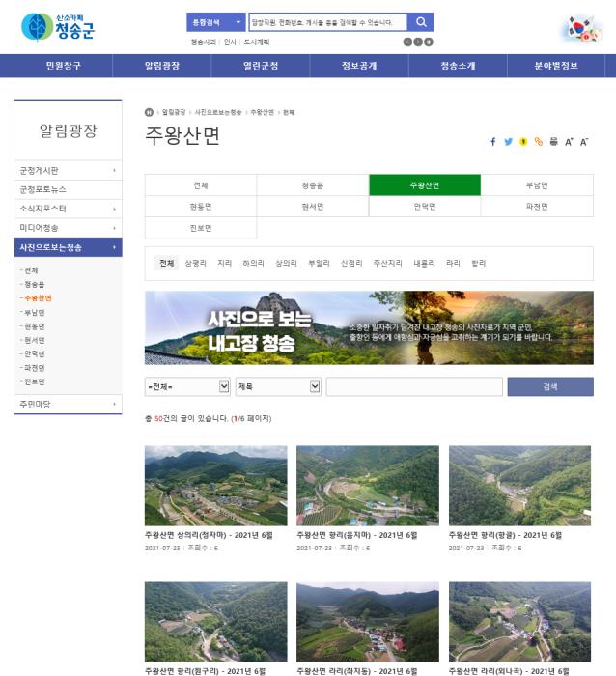Print the page using printer icon
This screenshot has width=616, height=676.
[x=553, y=142]
